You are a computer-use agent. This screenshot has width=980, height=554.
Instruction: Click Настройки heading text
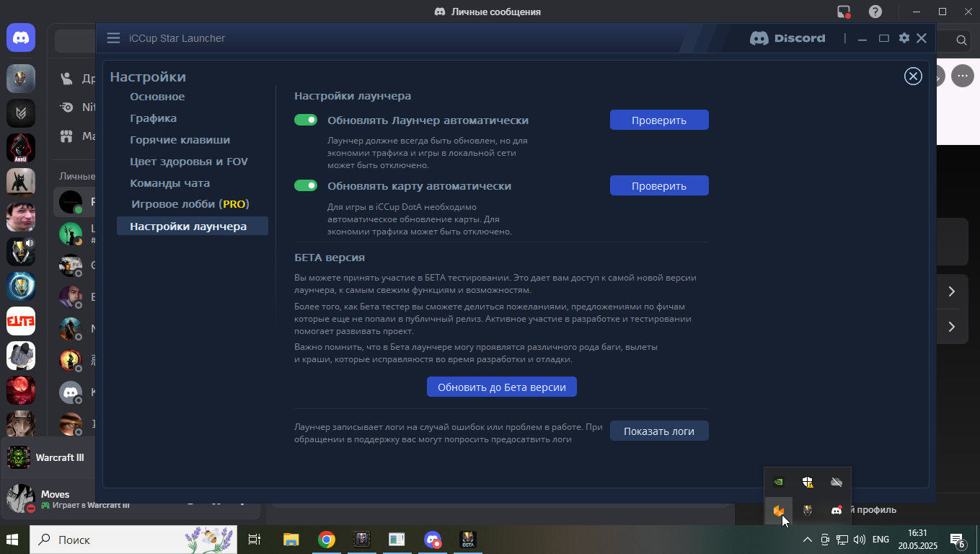[x=148, y=76]
